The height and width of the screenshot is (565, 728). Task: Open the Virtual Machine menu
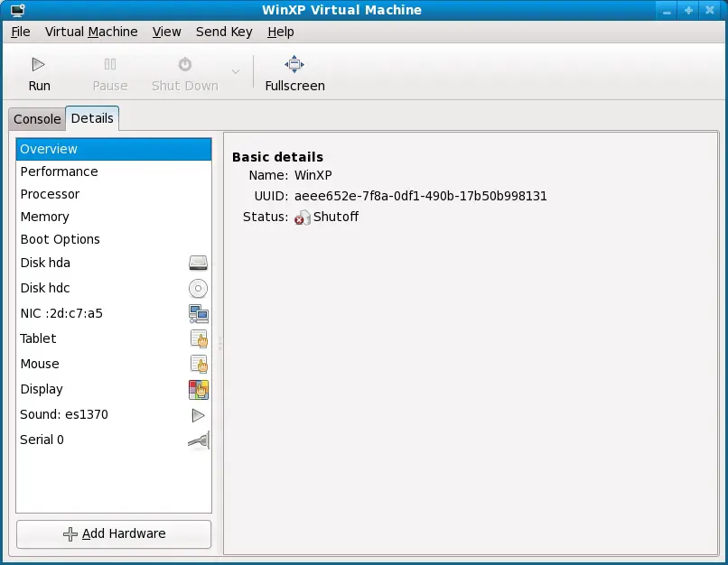[91, 32]
